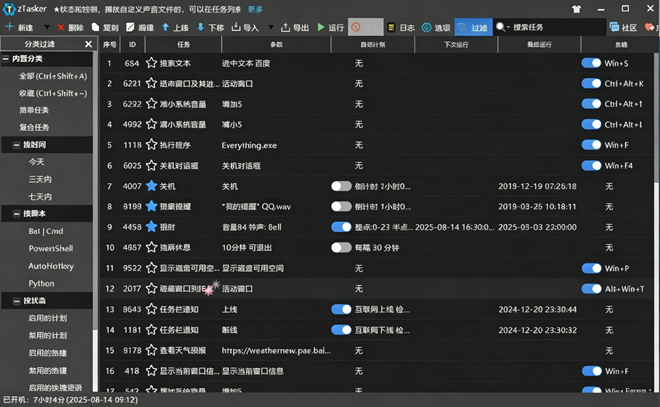
Task: Select 收藏 favorites category
Action: coord(53,93)
